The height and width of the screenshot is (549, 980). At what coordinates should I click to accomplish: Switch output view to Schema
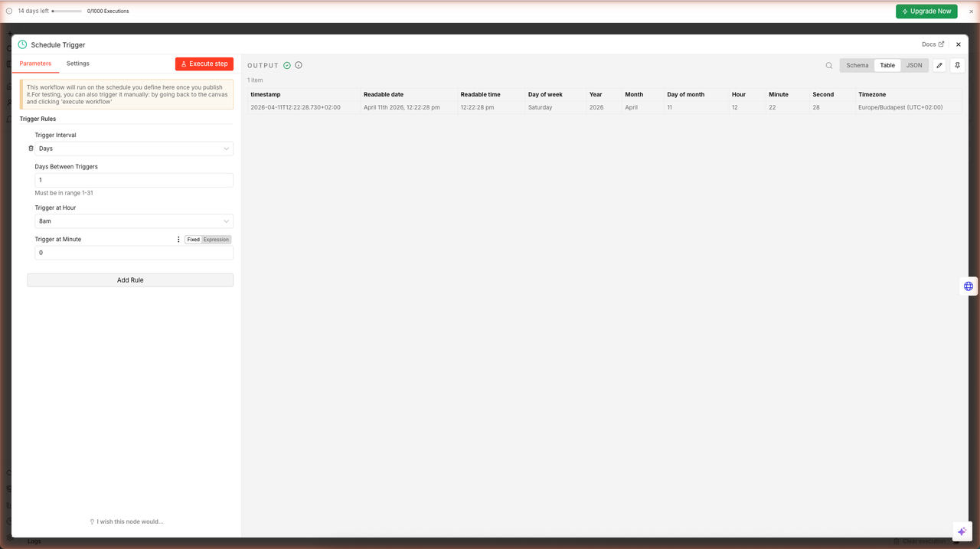[x=857, y=66]
